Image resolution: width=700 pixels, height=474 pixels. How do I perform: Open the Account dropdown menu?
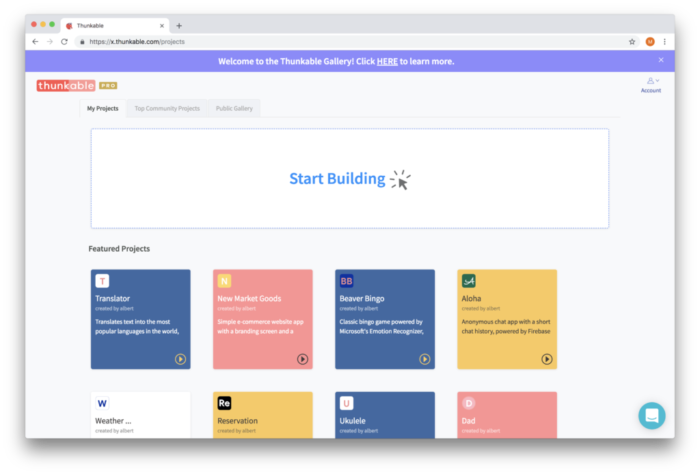point(651,85)
